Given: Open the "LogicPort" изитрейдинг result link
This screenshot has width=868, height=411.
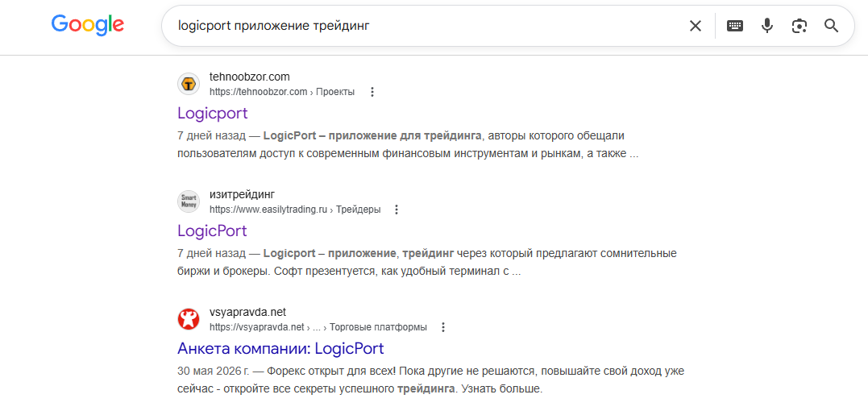Looking at the screenshot, I should [212, 230].
